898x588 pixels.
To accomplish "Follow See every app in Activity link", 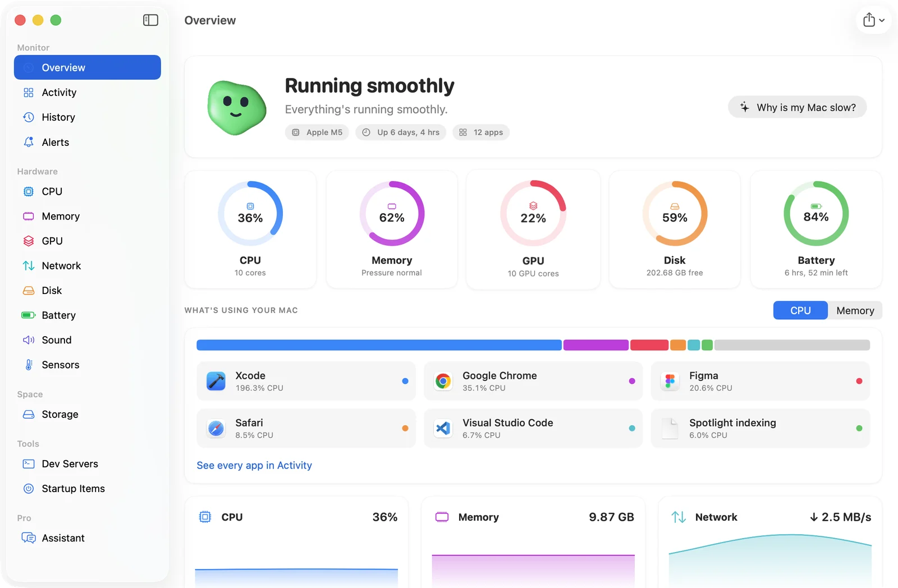I will click(x=254, y=465).
